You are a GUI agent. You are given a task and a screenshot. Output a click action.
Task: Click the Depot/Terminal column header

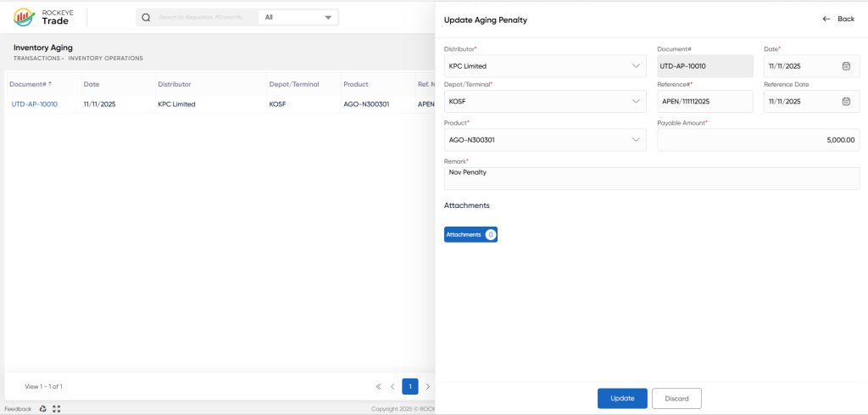[x=294, y=84]
